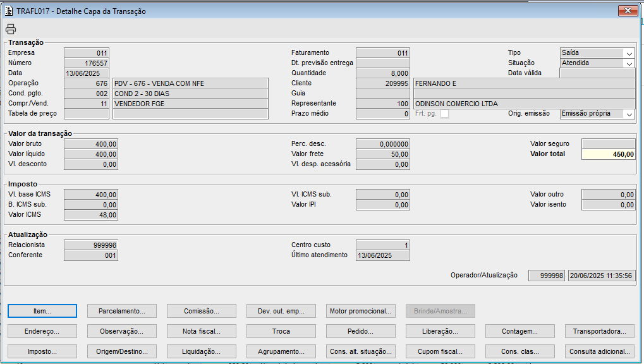
Task: Click the Último atendimento date field
Action: click(383, 255)
